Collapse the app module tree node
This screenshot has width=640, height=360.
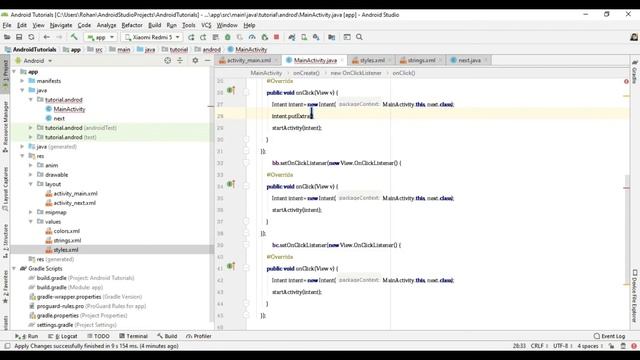(14, 71)
